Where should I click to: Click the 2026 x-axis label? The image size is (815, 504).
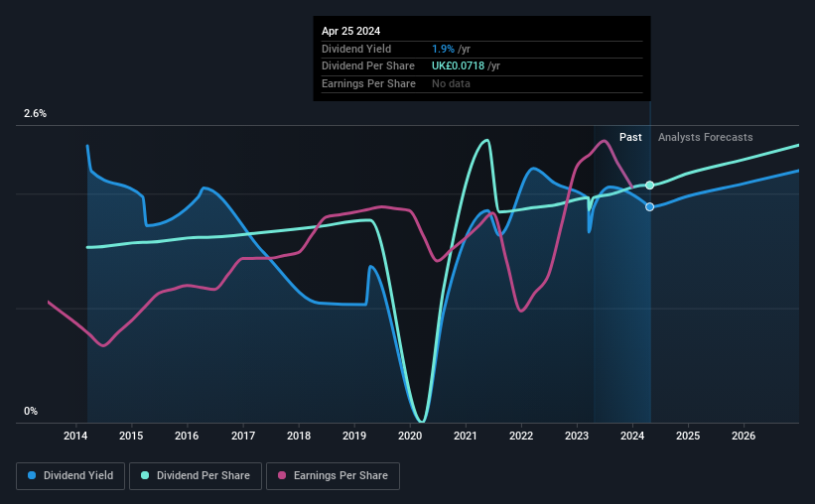pyautogui.click(x=744, y=436)
